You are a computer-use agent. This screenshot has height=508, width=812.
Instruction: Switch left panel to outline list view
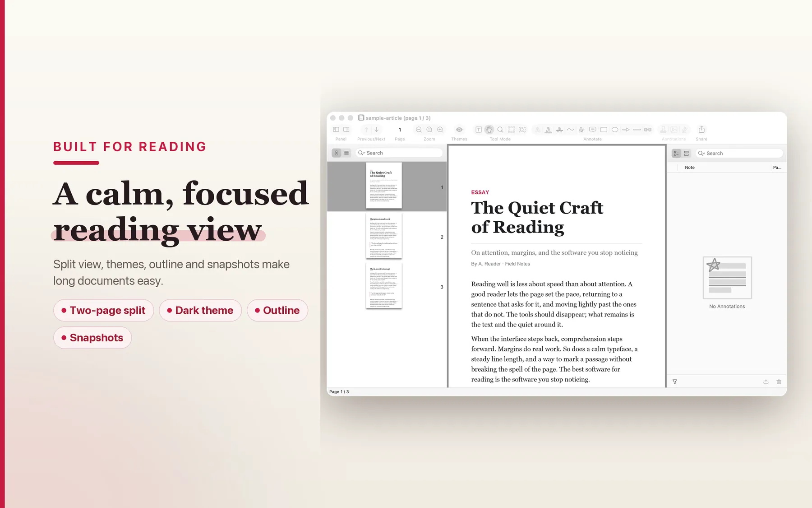346,153
